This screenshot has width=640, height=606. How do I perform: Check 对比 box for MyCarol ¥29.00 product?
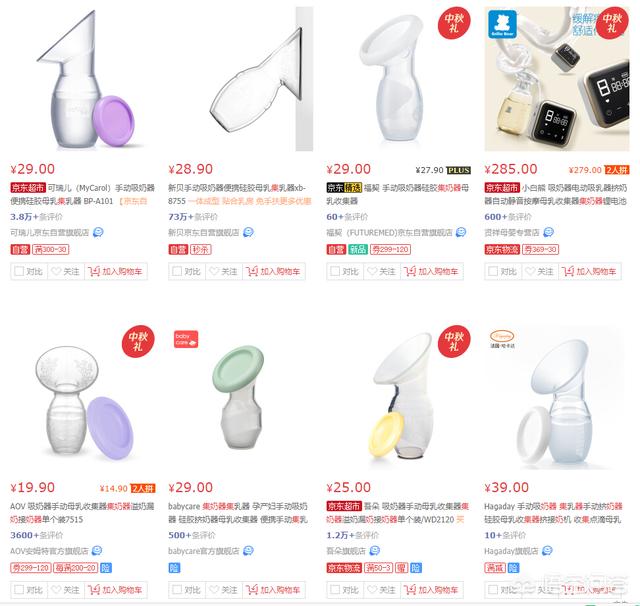pyautogui.click(x=19, y=271)
